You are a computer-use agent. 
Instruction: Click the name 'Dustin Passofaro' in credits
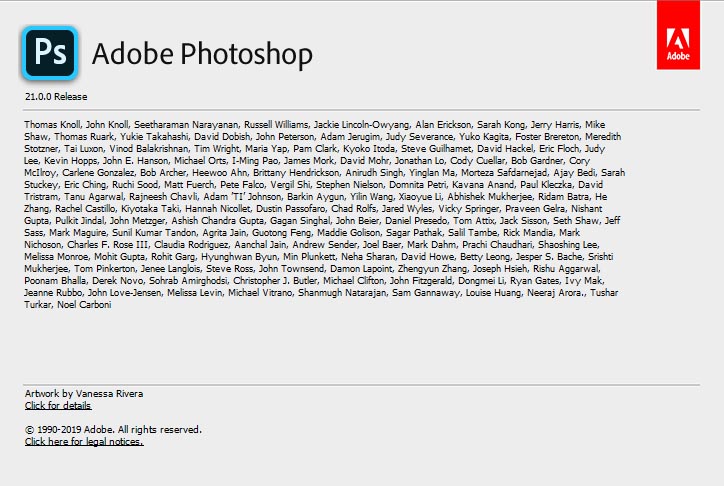290,209
